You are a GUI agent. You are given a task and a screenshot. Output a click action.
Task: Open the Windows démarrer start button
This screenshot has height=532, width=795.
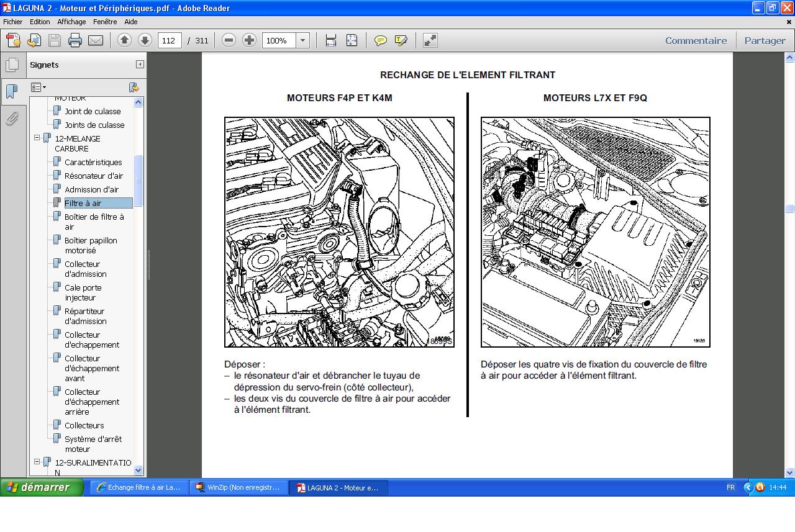point(42,487)
